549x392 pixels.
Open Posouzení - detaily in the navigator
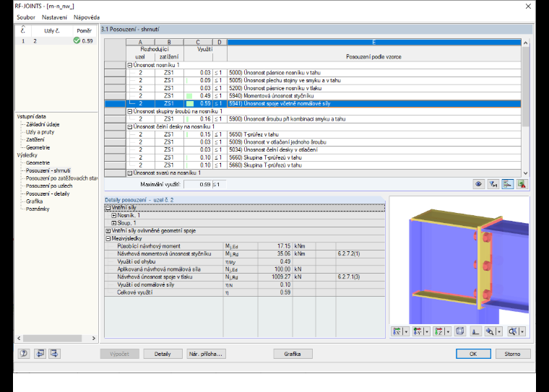click(48, 193)
